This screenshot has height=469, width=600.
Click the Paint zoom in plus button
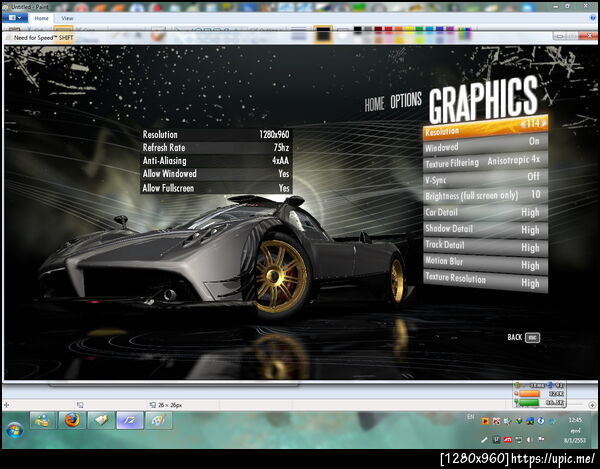coord(592,405)
